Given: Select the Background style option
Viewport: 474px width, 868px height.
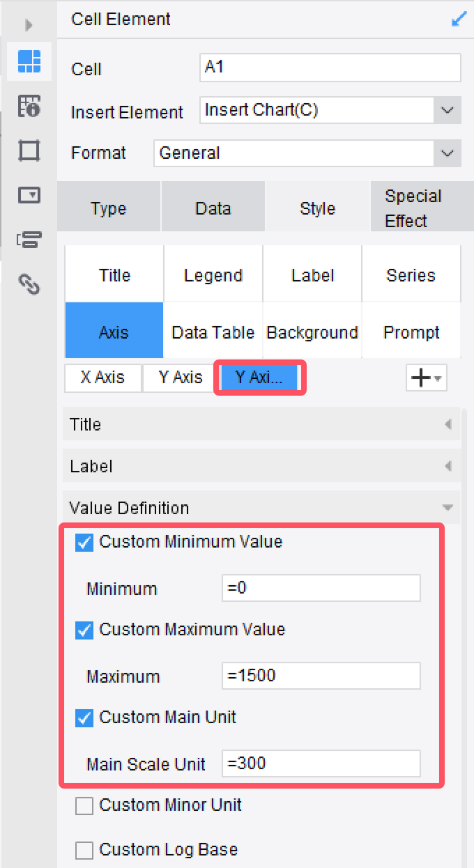Looking at the screenshot, I should click(312, 330).
